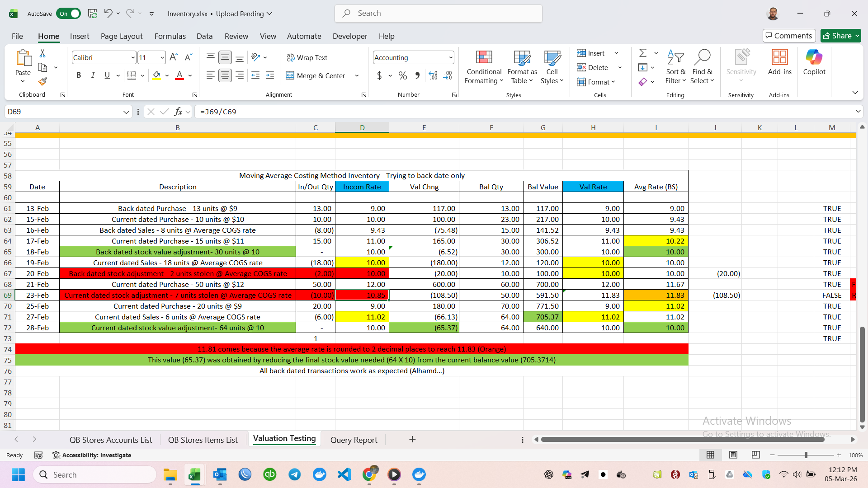
Task: Toggle Bold formatting
Action: pyautogui.click(x=79, y=75)
